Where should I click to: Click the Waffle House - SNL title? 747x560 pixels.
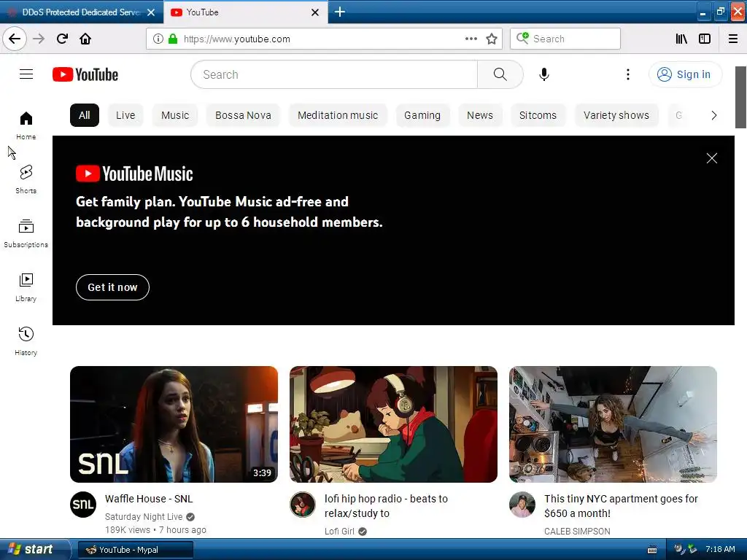(x=149, y=499)
